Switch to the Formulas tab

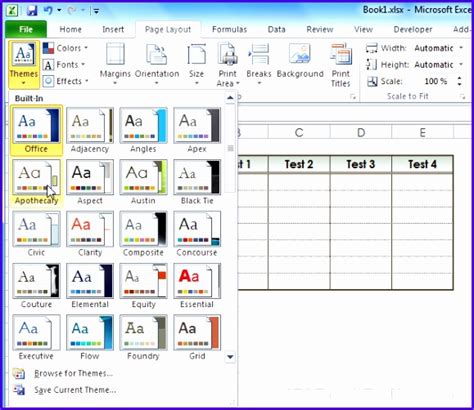[229, 29]
